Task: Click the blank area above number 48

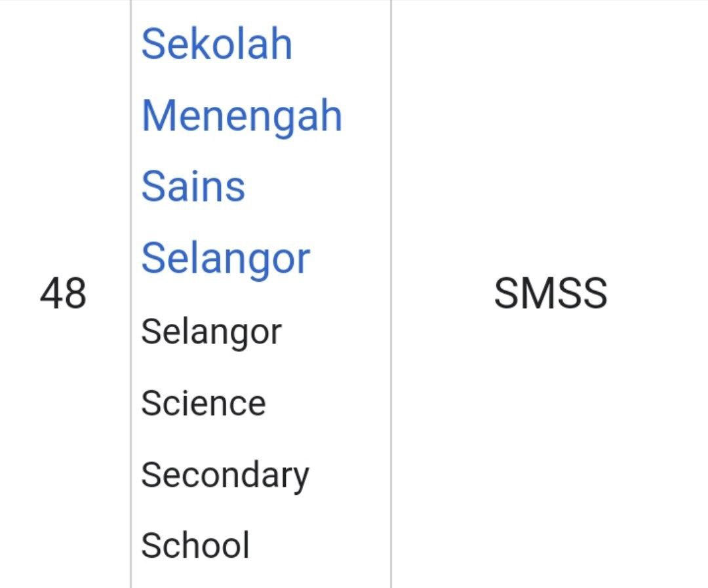Action: pos(63,131)
